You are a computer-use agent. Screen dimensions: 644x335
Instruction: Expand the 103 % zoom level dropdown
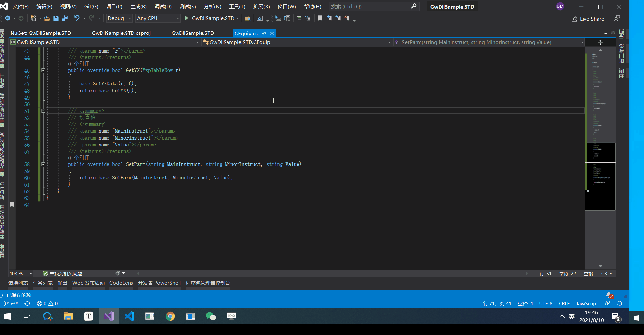point(31,274)
